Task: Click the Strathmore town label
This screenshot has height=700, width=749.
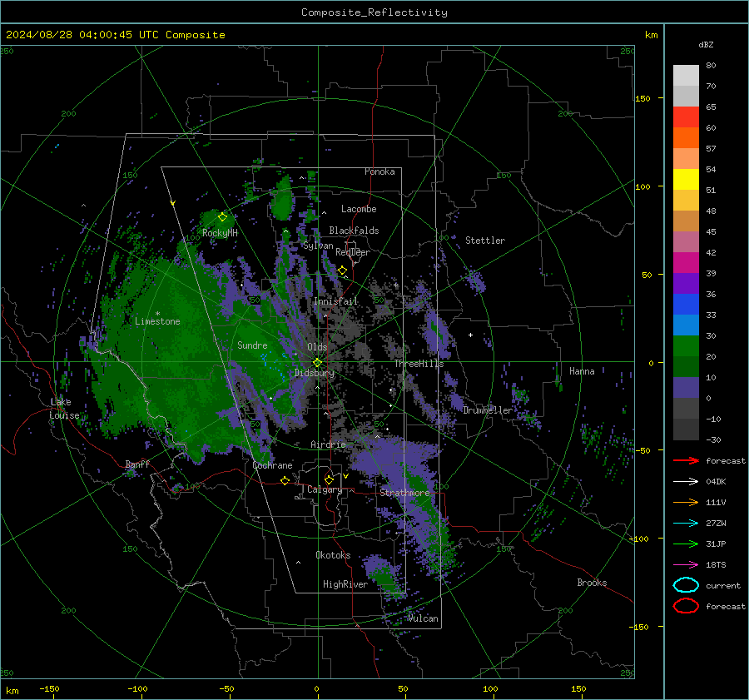Action: coord(404,493)
